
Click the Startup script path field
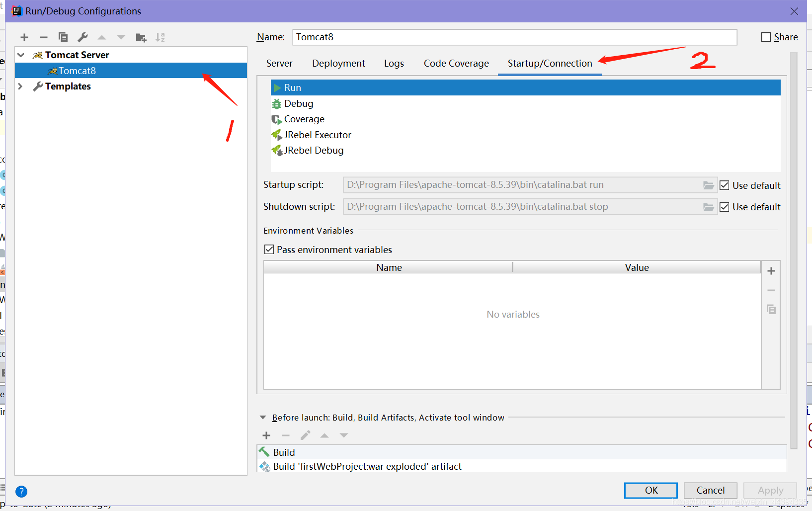(x=523, y=185)
